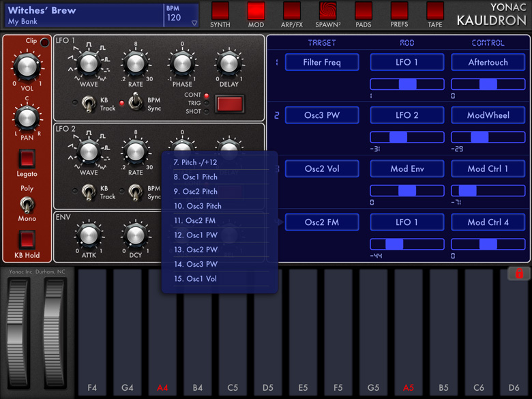Play the F4 key
Image resolution: width=532 pixels, height=399 pixels.
pyautogui.click(x=92, y=332)
